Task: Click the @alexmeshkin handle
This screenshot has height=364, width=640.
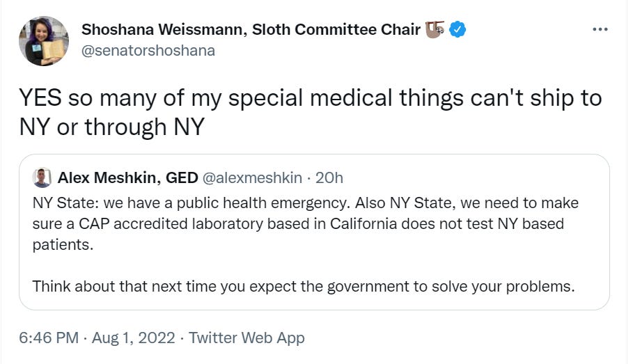Action: [251, 178]
